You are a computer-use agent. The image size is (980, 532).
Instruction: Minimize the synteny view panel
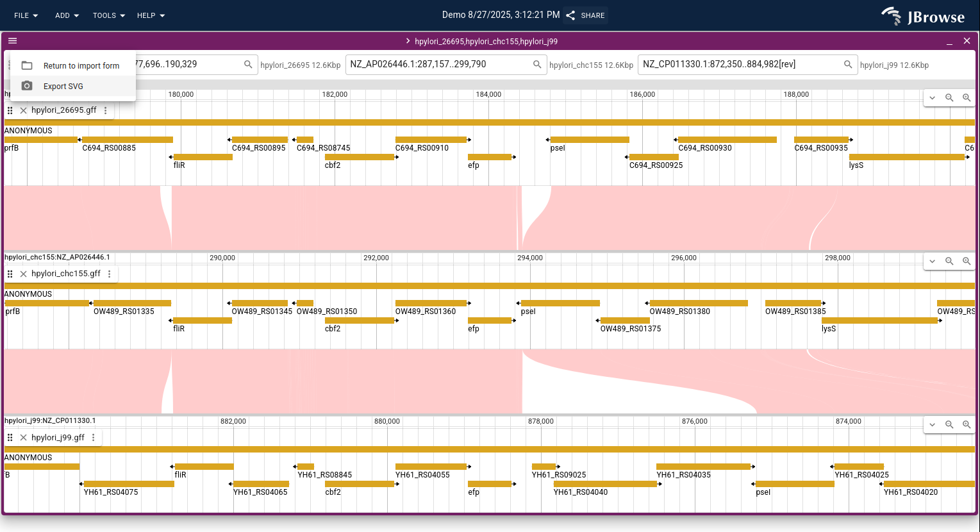tap(949, 41)
